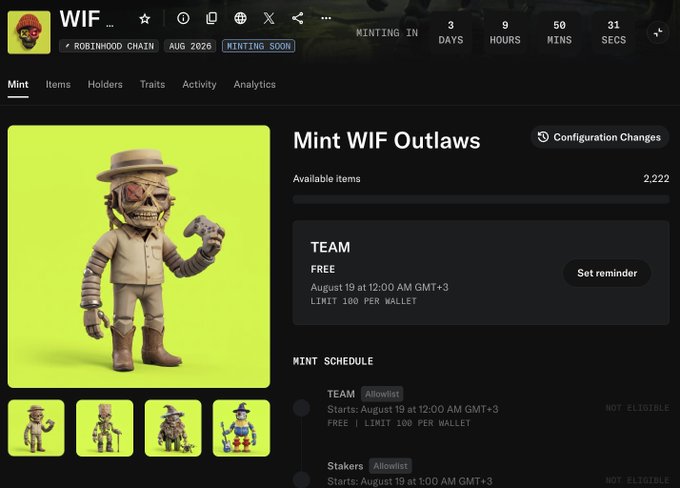Open collection info via the info icon

point(183,18)
